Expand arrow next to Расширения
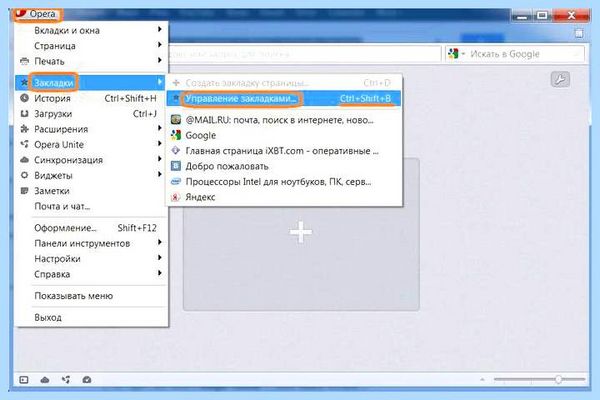Viewport: 600px width, 400px height. coord(160,128)
